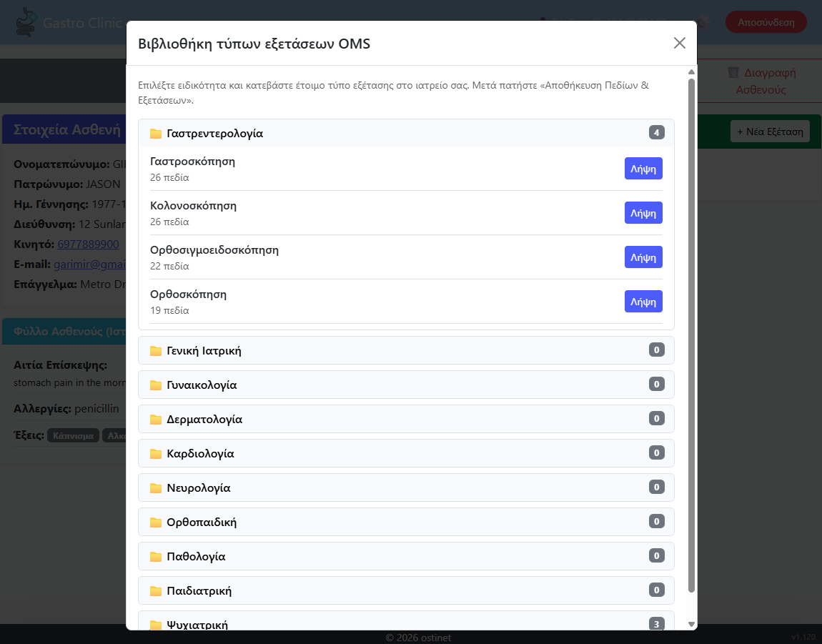Viewport: 822px width, 644px height.
Task: Expand the Γυναικολογία category
Action: coord(406,385)
